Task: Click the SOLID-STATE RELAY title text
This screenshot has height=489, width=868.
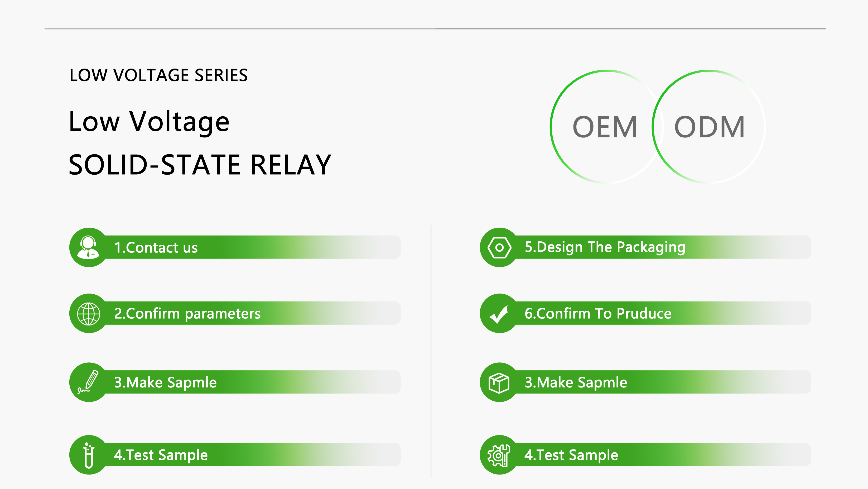Action: 200,165
